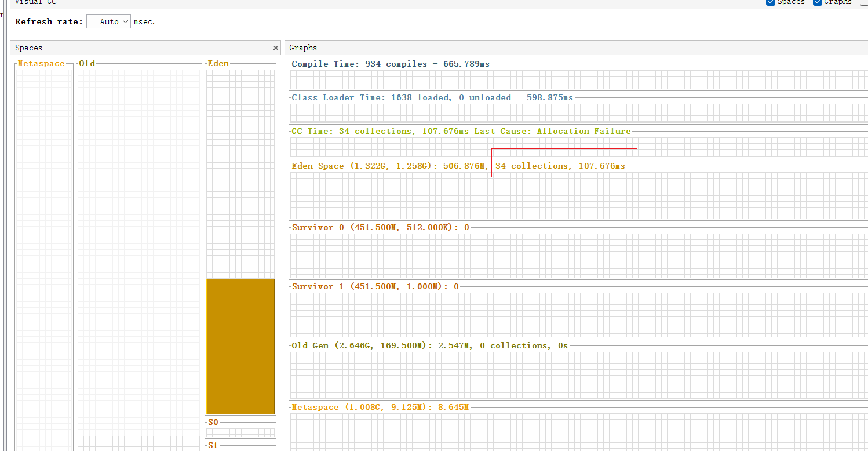The height and width of the screenshot is (451, 868).
Task: Select the Graphs panel header
Action: click(574, 48)
